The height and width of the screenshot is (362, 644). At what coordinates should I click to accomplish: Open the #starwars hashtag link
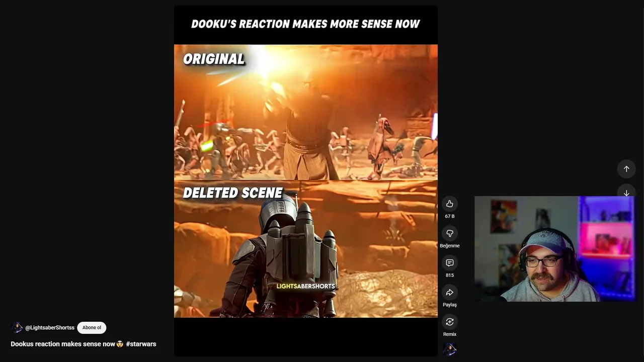141,344
